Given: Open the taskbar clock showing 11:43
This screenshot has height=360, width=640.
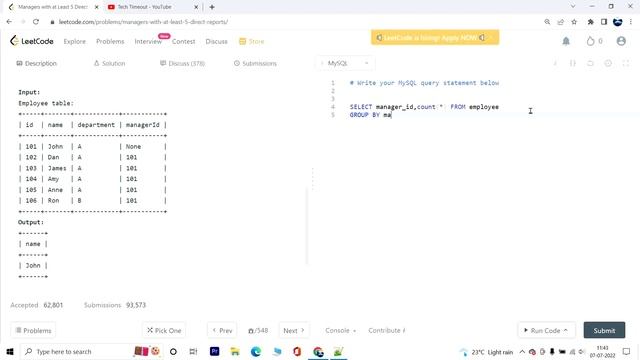Looking at the screenshot, I should [602, 351].
